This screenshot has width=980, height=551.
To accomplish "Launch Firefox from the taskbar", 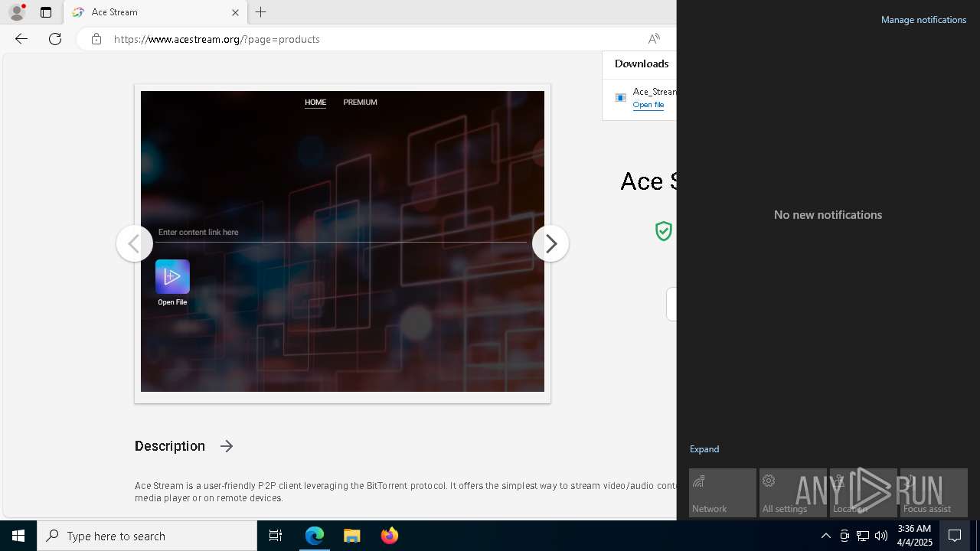I will point(390,536).
